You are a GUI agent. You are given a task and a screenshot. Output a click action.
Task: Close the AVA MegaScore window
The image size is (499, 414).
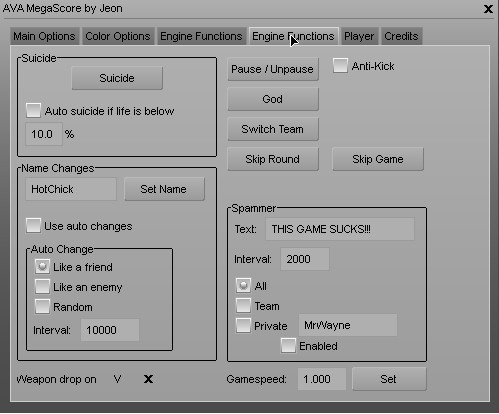(488, 9)
